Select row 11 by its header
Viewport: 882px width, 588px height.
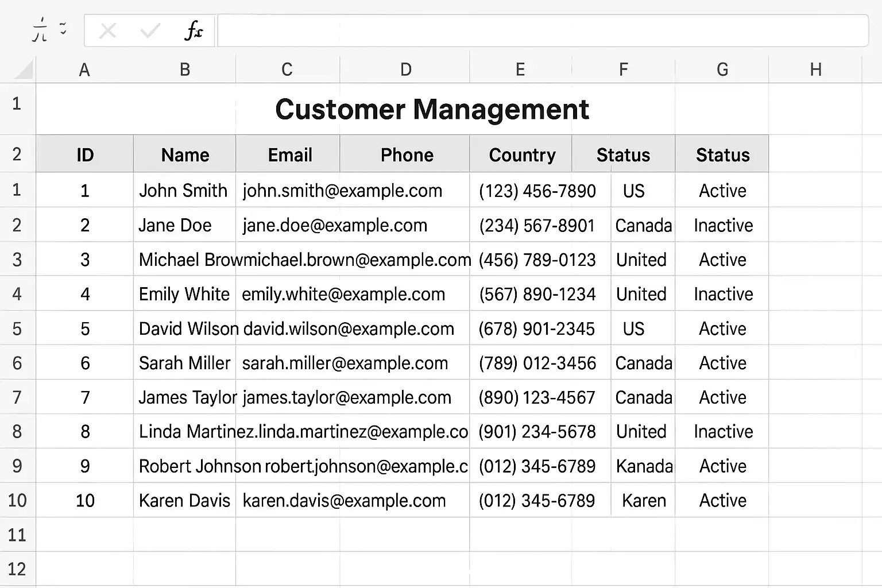tap(17, 535)
